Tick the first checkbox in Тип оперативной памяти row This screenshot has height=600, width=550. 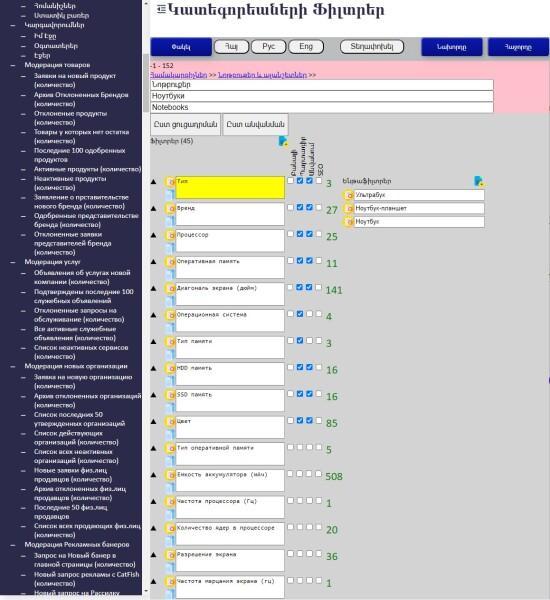pos(291,447)
